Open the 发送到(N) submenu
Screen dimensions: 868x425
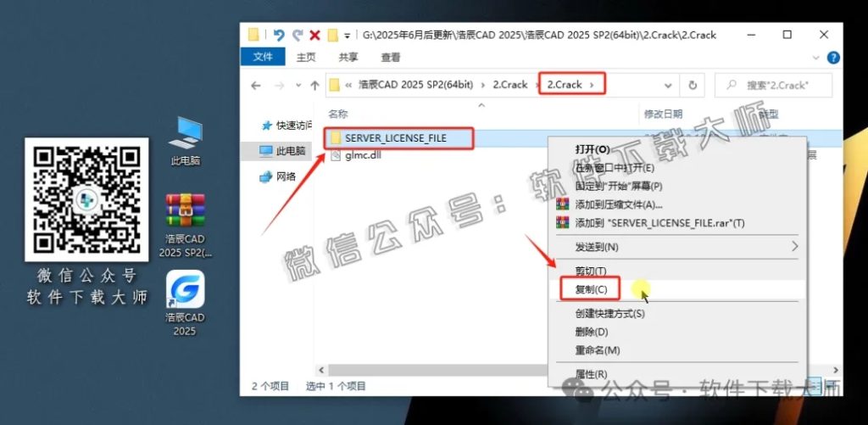point(677,247)
